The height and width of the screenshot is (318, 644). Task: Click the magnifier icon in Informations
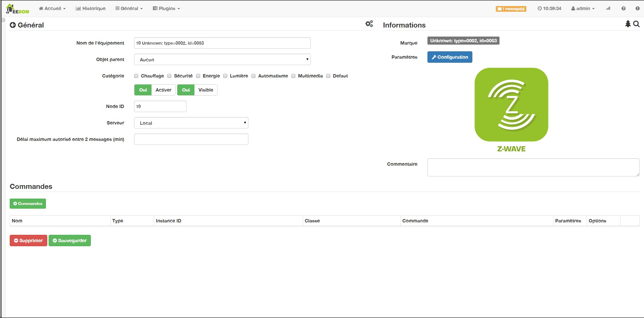point(636,24)
